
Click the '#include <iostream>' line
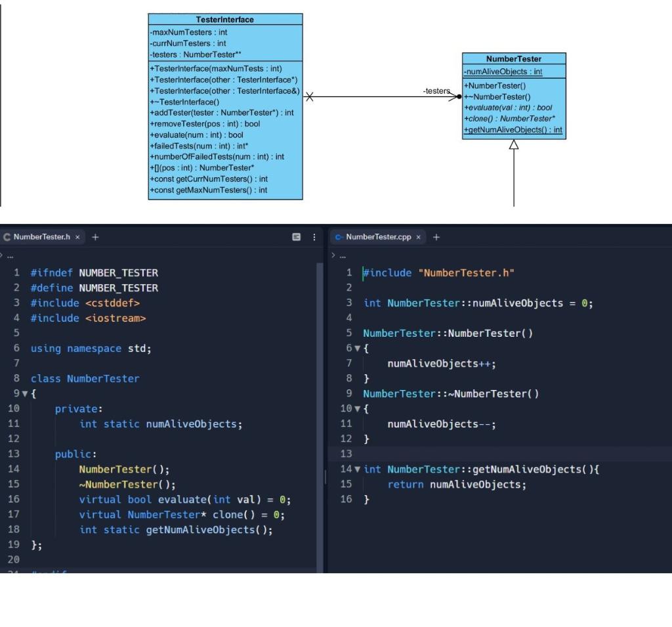pos(89,318)
